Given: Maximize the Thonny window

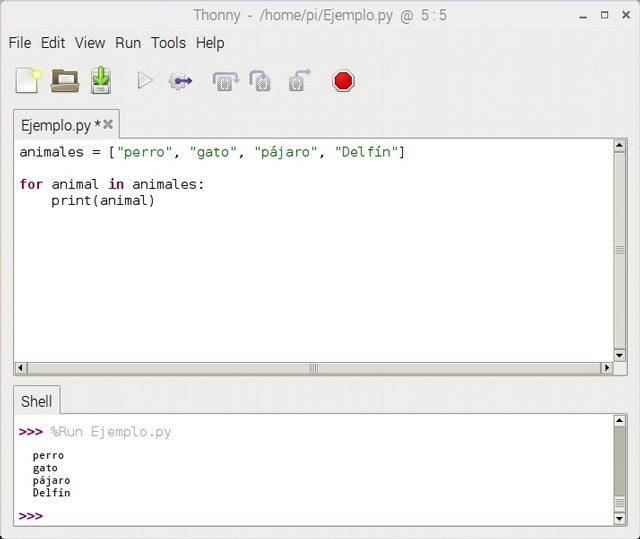Looking at the screenshot, I should [604, 15].
